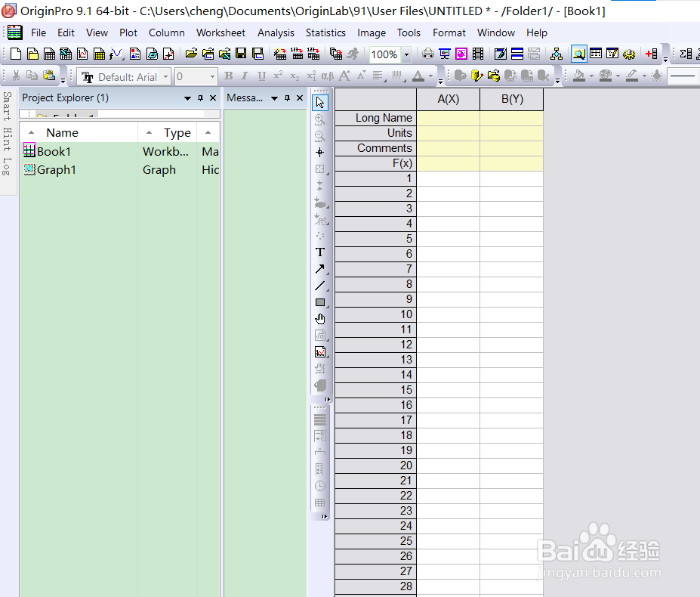Launch the Import Wizard
Screen dimensions: 700x597
tap(280, 54)
